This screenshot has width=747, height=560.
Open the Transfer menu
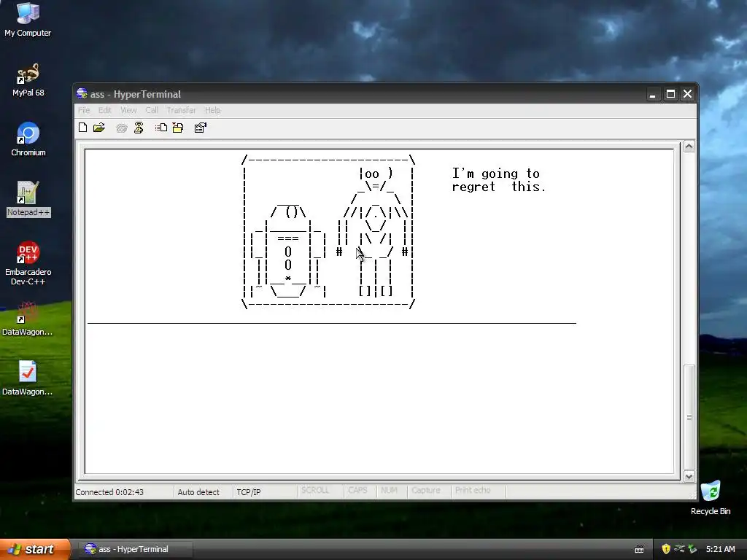click(181, 110)
